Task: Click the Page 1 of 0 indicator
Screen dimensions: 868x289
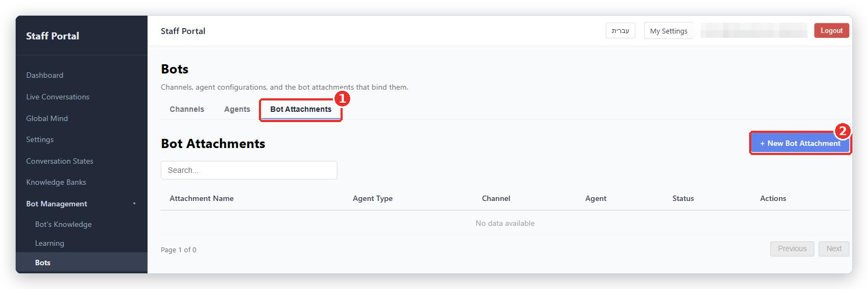Action: [x=178, y=250]
